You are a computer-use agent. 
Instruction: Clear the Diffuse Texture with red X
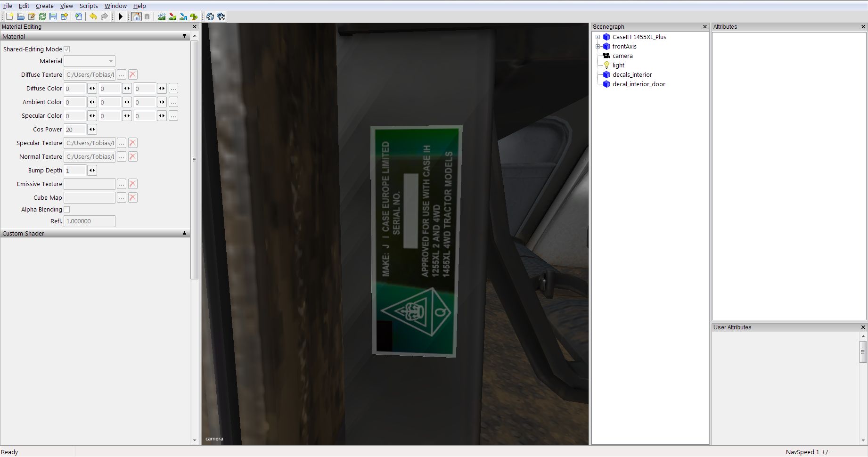[133, 74]
